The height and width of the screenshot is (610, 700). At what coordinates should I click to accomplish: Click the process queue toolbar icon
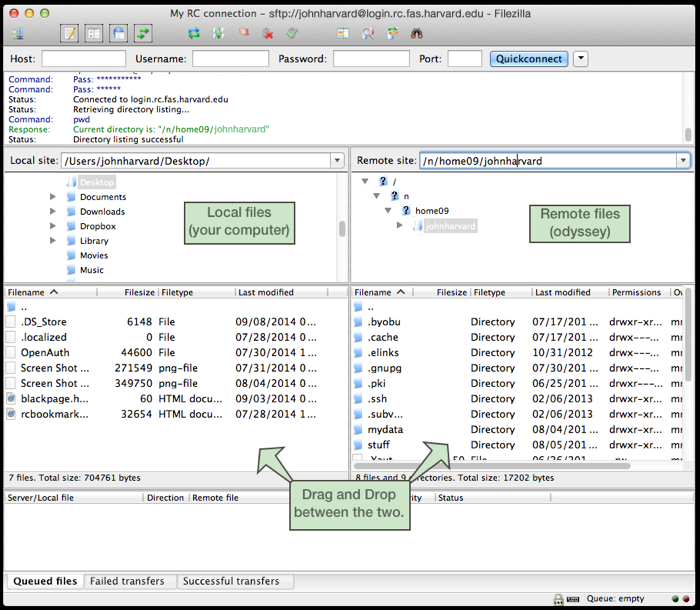pos(219,33)
